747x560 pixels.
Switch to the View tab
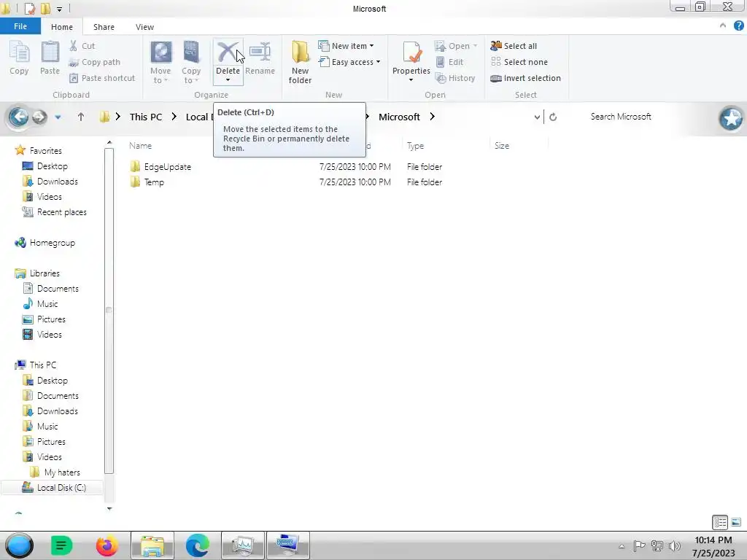(x=144, y=27)
